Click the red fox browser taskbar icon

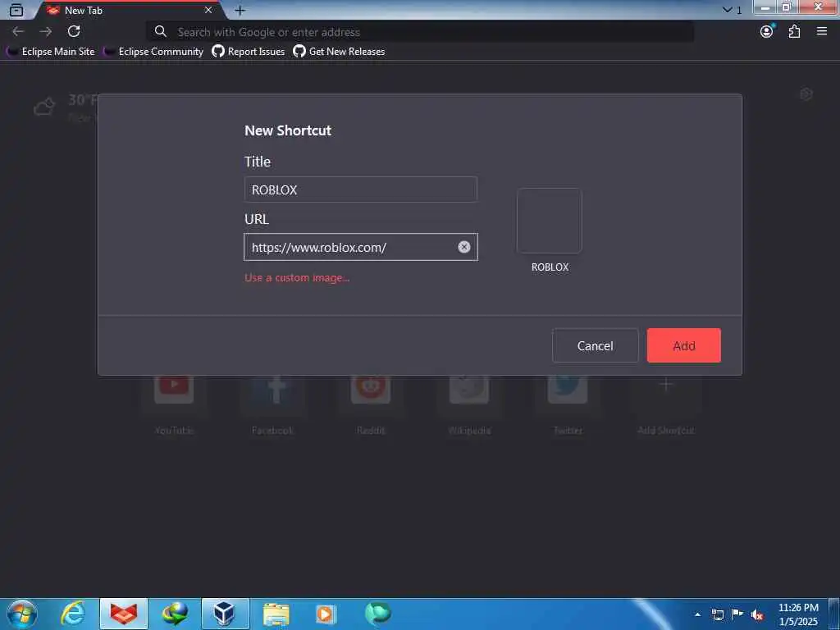click(124, 614)
